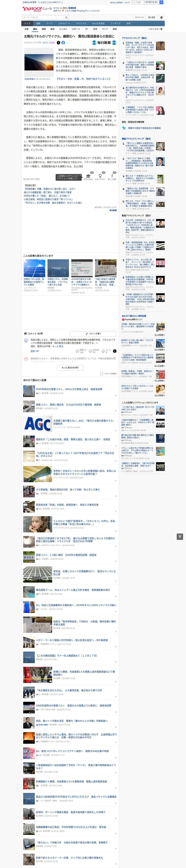This screenshot has height=868, width=186.
Task: Click 記事に関する報告 report icon
Action: pyautogui.click(x=31, y=179)
